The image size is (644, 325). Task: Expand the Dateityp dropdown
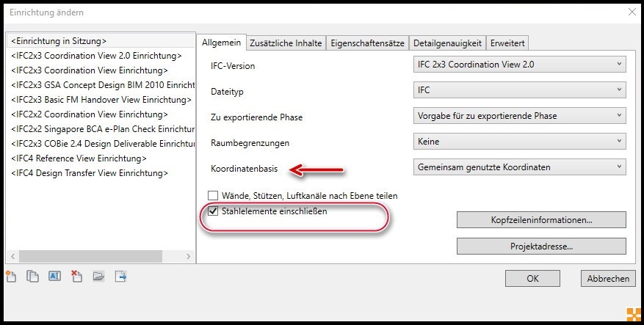(x=519, y=90)
